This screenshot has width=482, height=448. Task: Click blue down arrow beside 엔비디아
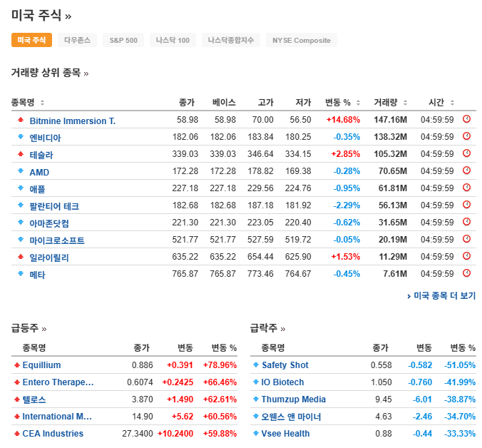tap(21, 136)
